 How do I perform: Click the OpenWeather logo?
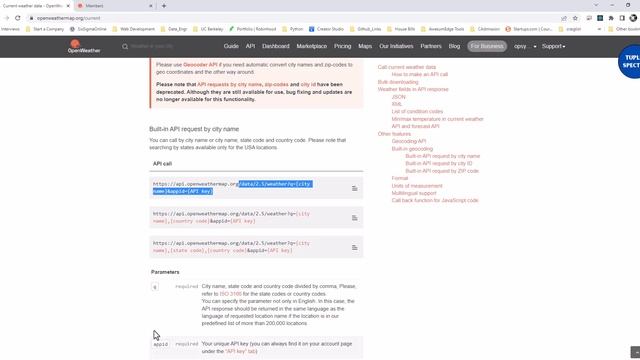click(84, 47)
